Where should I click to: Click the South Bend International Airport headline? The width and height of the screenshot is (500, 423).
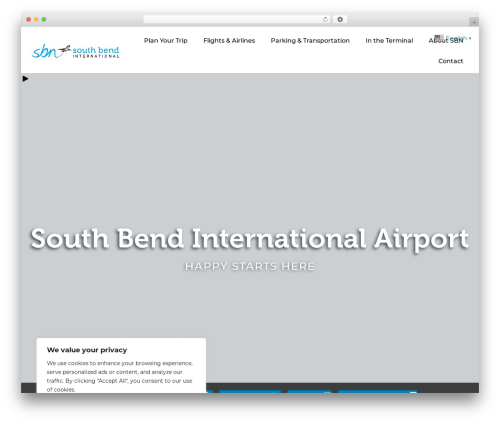point(249,239)
